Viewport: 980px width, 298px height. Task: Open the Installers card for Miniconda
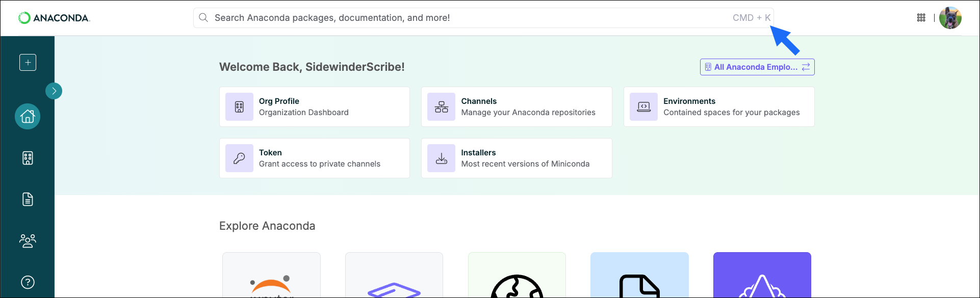point(516,158)
